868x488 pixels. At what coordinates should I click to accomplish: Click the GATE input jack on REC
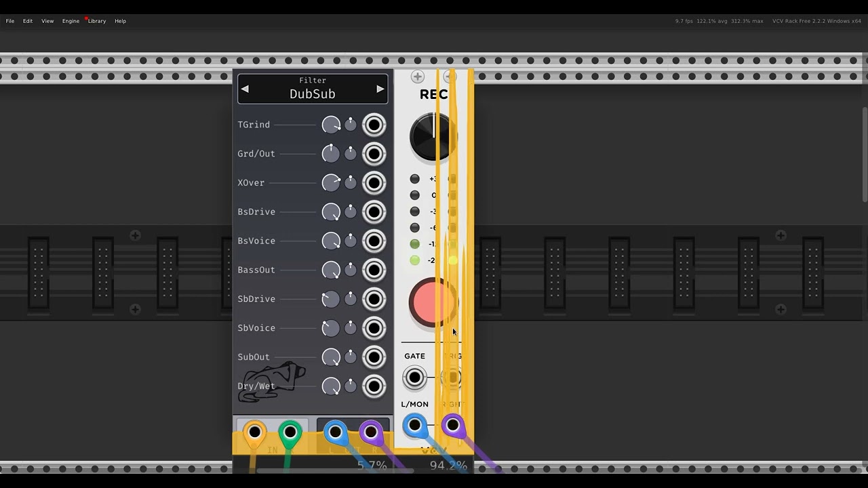coord(414,378)
